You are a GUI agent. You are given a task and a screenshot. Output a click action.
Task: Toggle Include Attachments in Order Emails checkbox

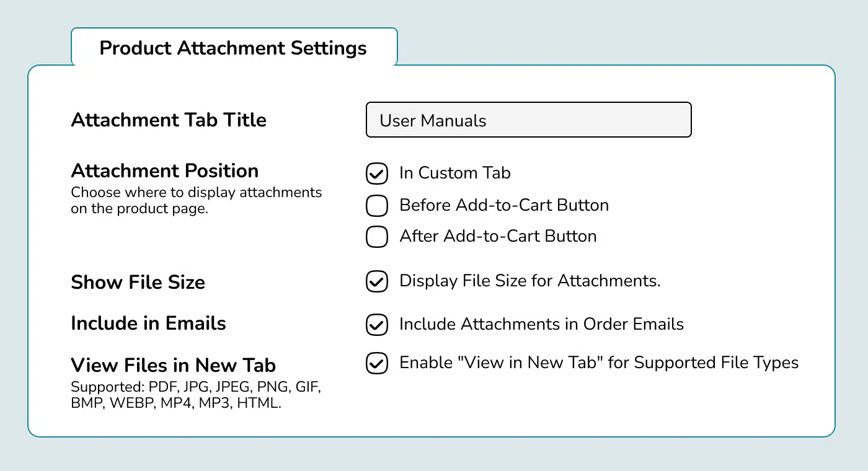coord(377,325)
